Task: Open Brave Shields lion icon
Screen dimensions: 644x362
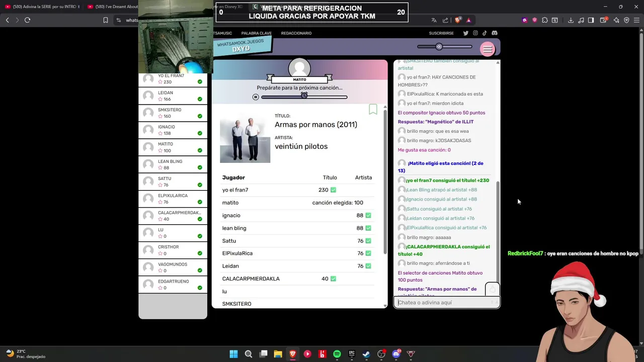Action: click(x=457, y=20)
